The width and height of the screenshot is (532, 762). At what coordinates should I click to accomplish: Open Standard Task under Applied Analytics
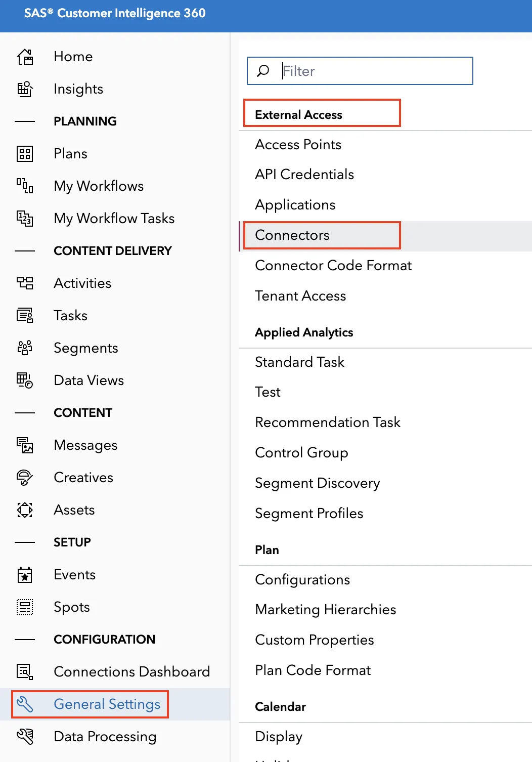[299, 362]
